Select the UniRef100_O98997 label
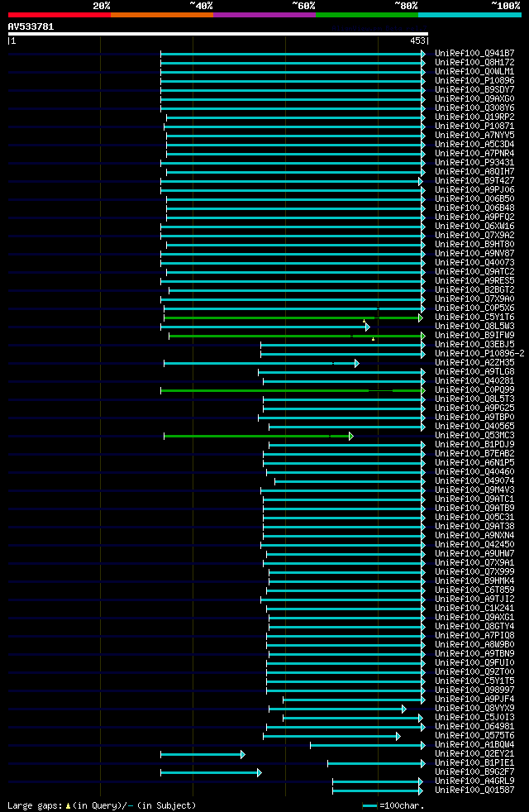Image resolution: width=529 pixels, height=812 pixels. [x=474, y=690]
